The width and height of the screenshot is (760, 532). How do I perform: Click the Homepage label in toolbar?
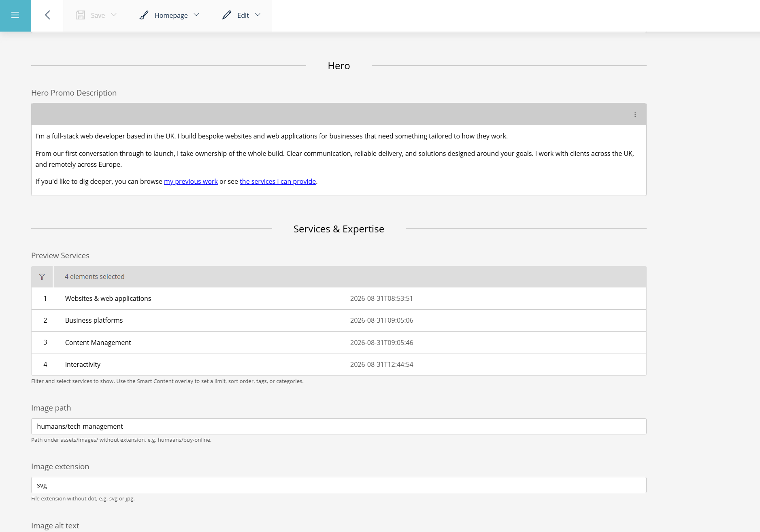pos(171,15)
